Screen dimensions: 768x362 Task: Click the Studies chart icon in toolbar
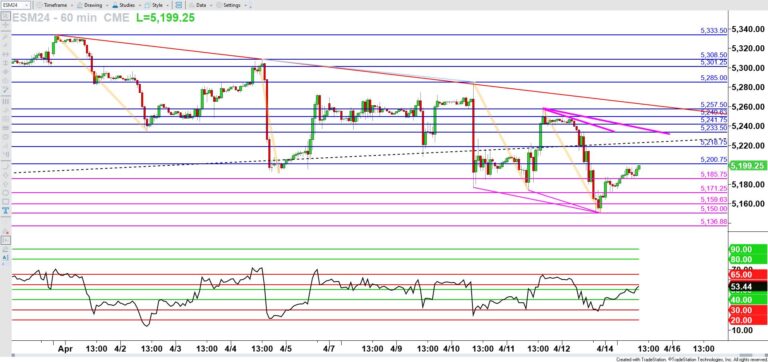pos(115,5)
